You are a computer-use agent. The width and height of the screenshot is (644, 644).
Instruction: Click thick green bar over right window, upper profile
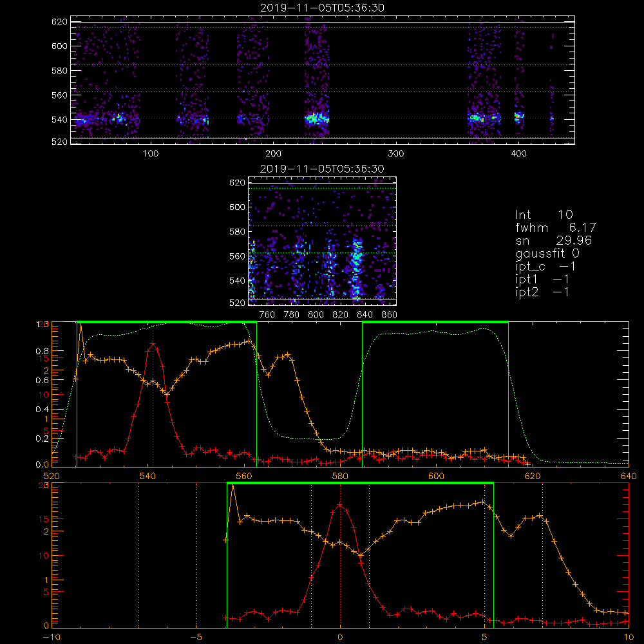pyautogui.click(x=435, y=322)
